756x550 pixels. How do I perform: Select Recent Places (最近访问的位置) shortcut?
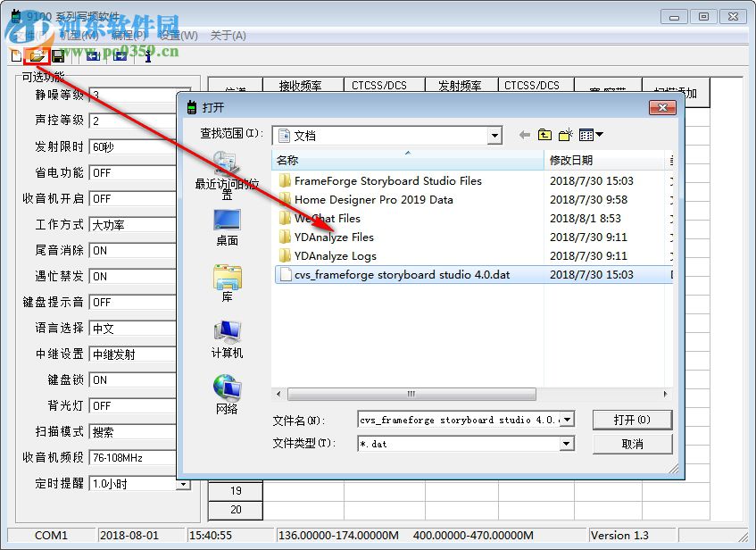coord(227,175)
